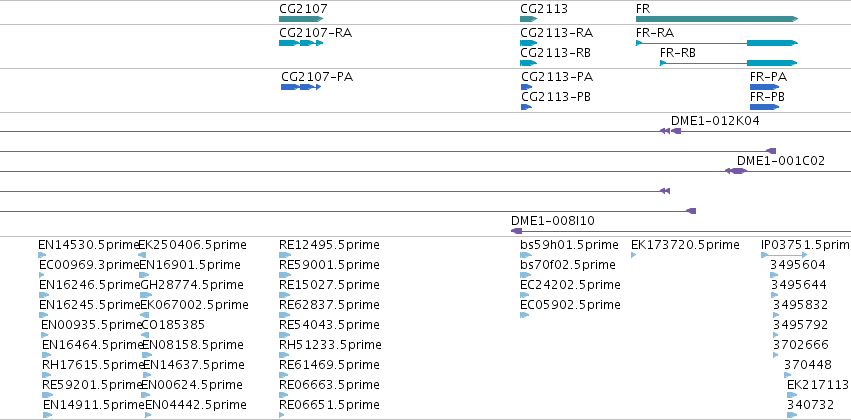
Task: Click the FR gene bar
Action: point(717,19)
